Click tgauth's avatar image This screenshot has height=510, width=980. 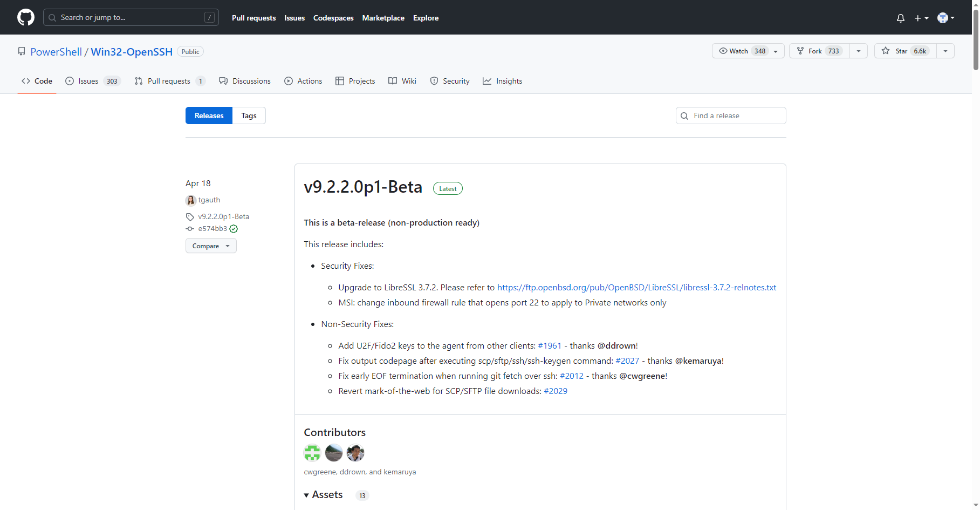click(190, 200)
